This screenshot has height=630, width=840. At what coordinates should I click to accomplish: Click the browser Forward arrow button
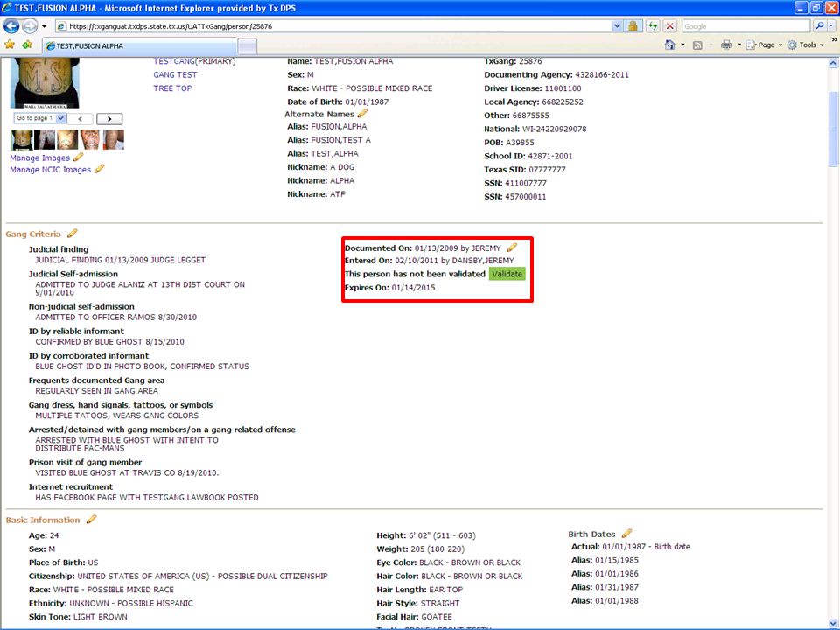[x=30, y=25]
